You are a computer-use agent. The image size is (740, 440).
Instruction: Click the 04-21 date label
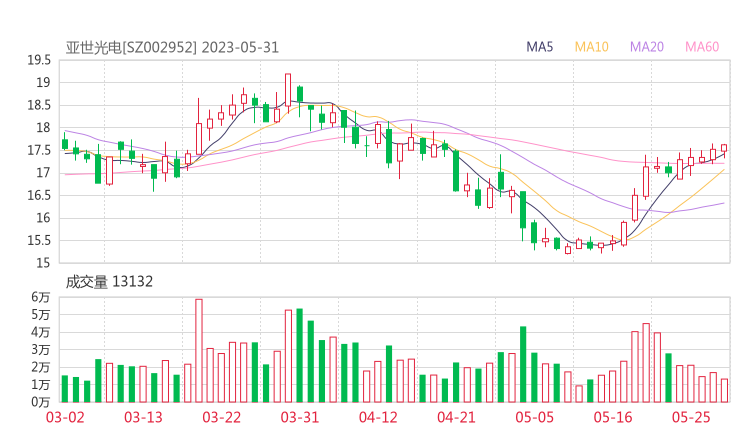pos(456,417)
